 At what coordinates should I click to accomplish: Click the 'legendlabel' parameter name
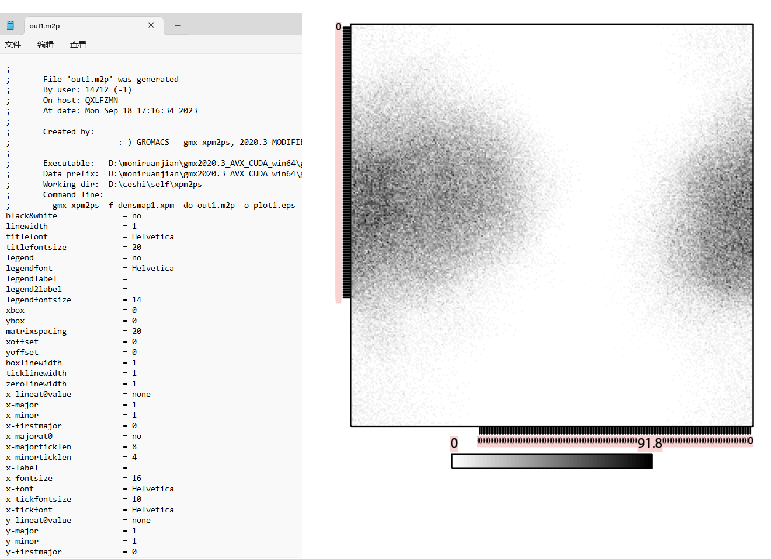pyautogui.click(x=31, y=279)
